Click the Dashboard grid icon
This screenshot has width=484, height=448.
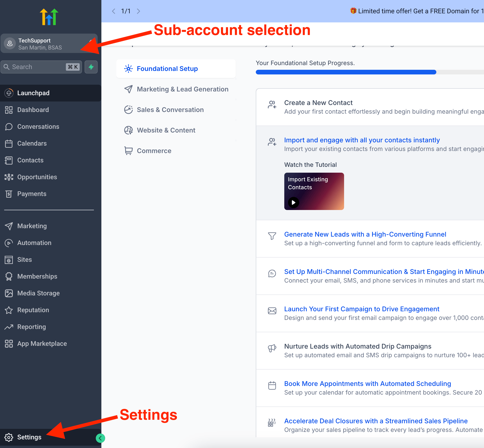point(9,110)
